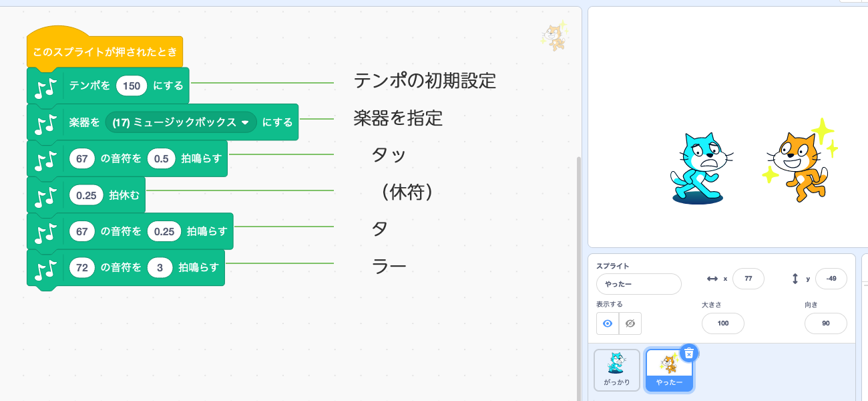Click the music note icon on instrument block

click(45, 124)
